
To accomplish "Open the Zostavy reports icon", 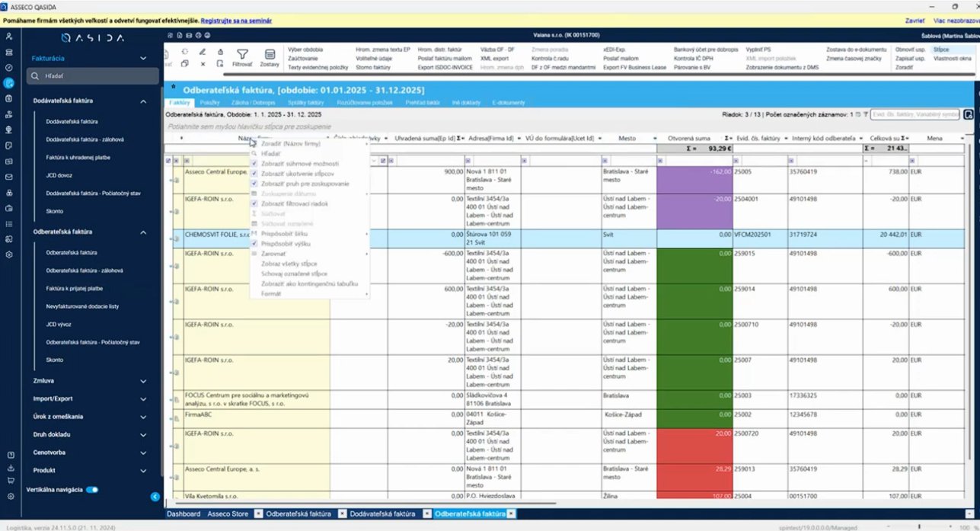I will pyautogui.click(x=269, y=54).
